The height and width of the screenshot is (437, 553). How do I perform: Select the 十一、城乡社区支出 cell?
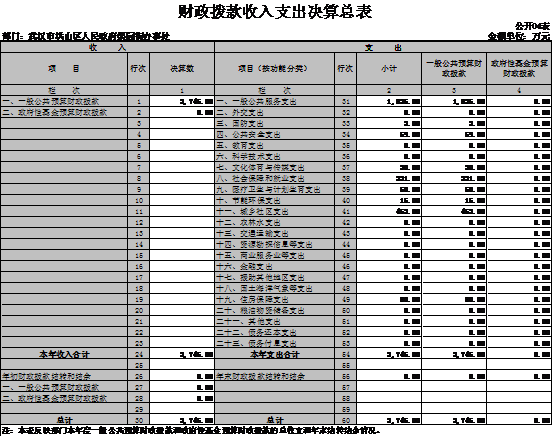point(274,211)
